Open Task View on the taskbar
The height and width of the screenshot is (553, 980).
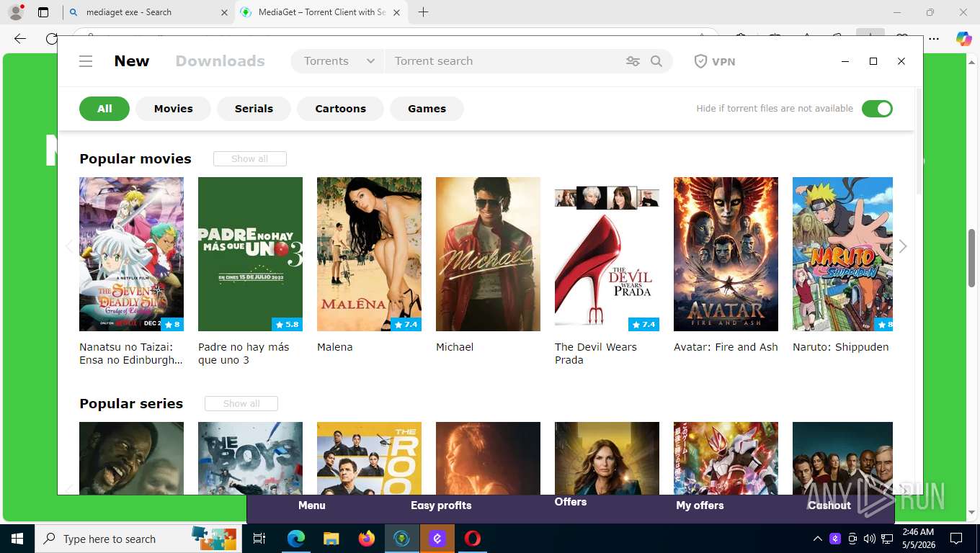259,539
